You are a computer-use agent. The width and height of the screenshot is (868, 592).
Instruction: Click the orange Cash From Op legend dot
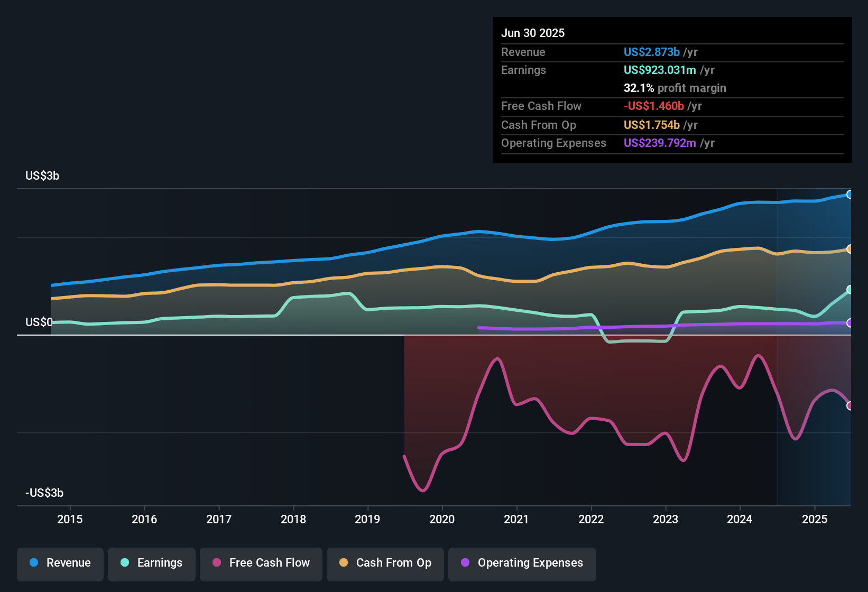pyautogui.click(x=344, y=563)
